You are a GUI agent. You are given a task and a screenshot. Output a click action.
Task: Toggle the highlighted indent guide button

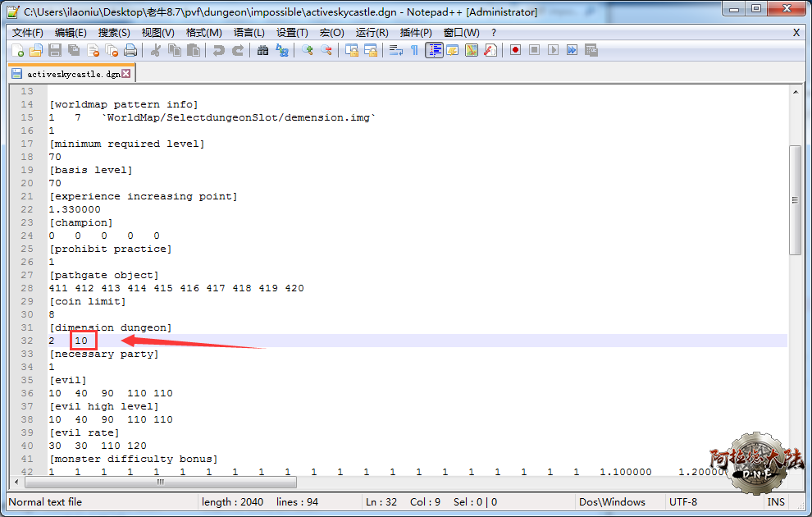coord(434,51)
